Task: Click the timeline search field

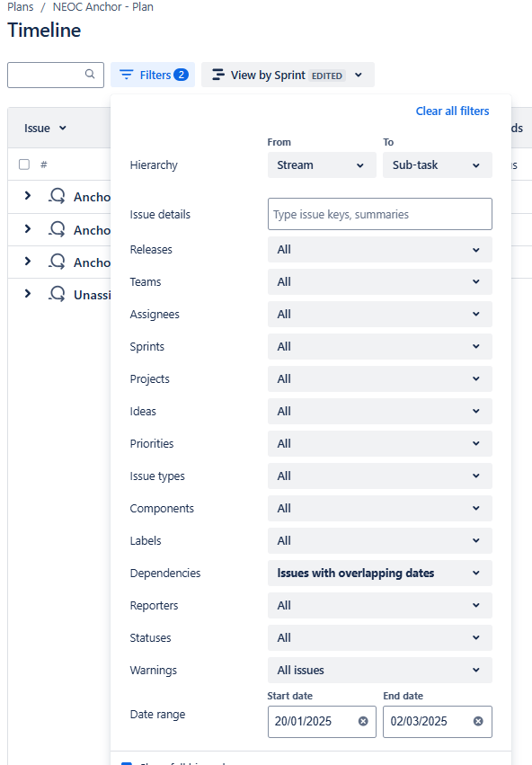Action: coord(56,75)
